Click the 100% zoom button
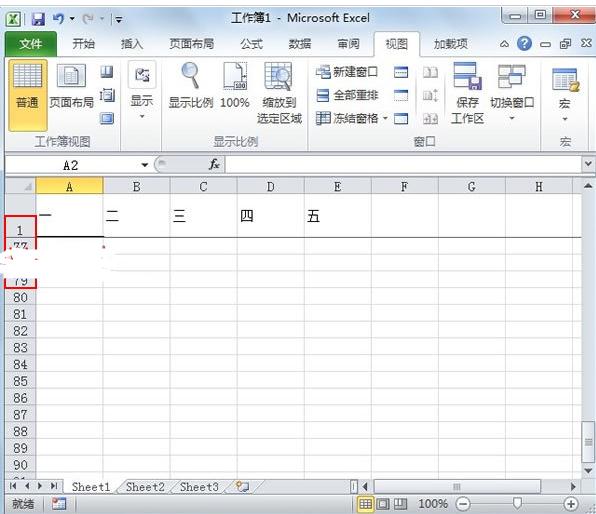Viewport: 596px width, 514px height. 235,87
